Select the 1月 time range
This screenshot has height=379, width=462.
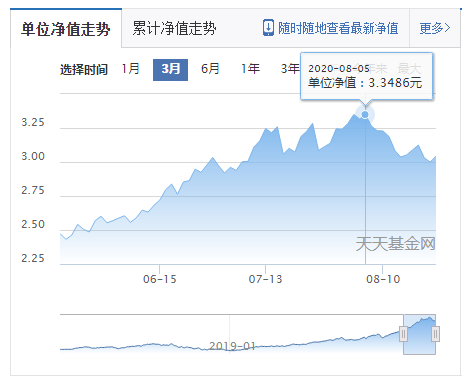click(130, 69)
